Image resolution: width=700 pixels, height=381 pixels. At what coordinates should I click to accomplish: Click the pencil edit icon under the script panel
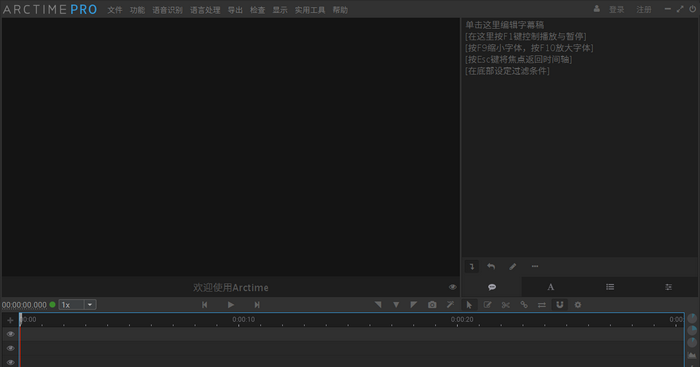pos(512,267)
